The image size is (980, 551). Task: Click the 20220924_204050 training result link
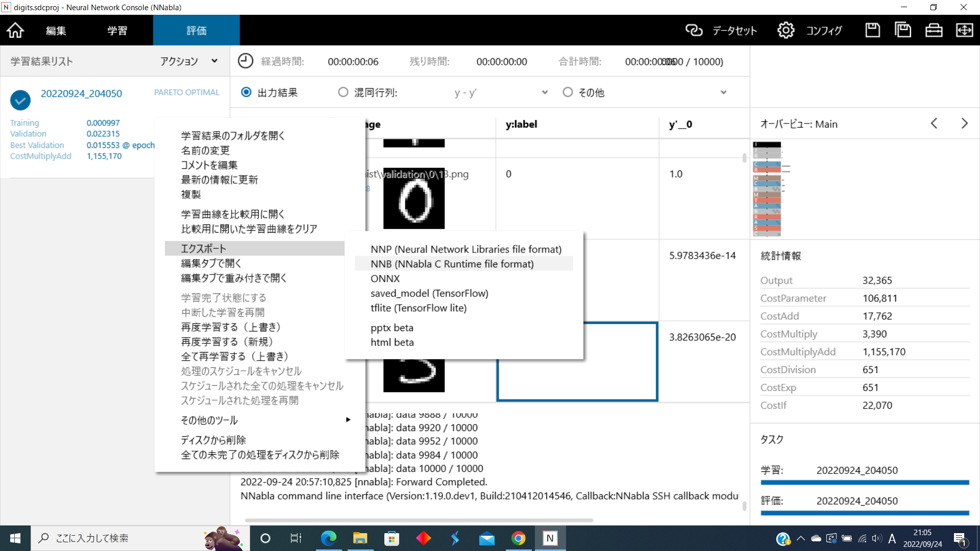(x=81, y=93)
